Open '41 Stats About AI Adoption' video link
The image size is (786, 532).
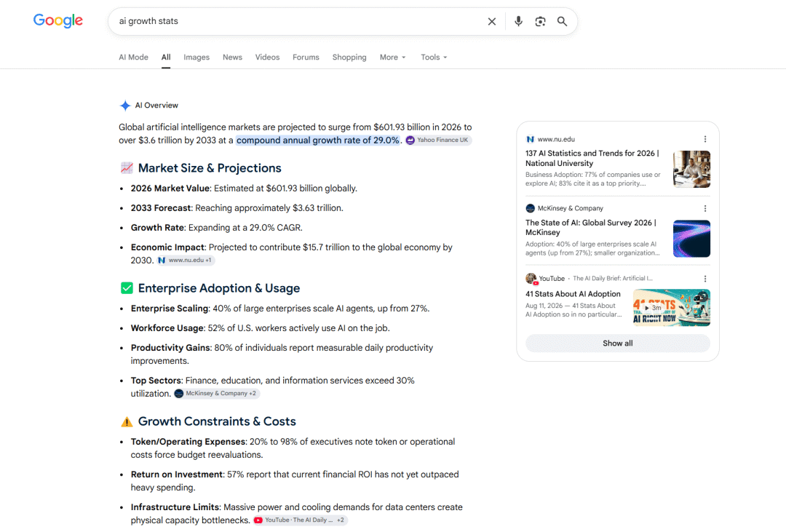click(573, 294)
